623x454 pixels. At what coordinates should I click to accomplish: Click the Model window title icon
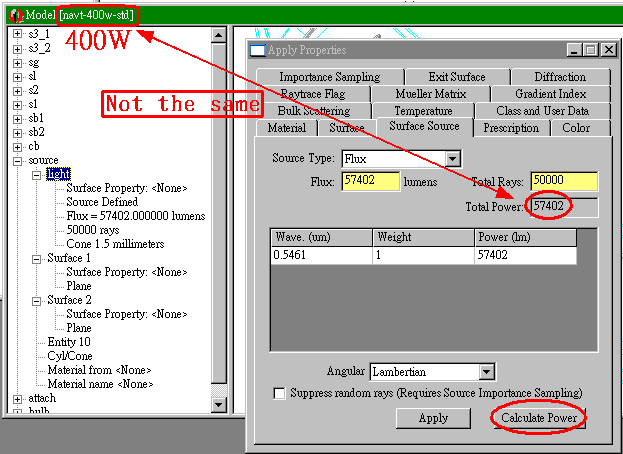(16, 16)
